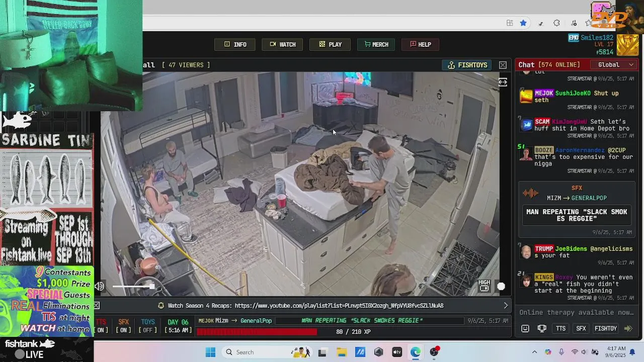Open the INFO menu
This screenshot has width=644, height=362.
[x=235, y=44]
